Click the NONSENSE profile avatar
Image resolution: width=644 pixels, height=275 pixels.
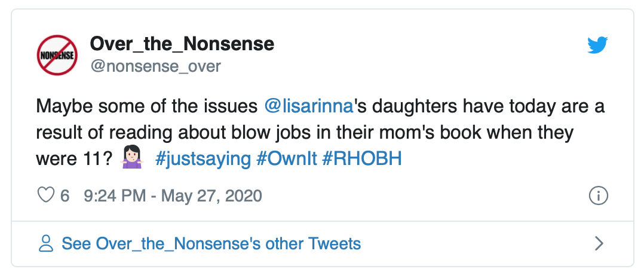coord(57,55)
